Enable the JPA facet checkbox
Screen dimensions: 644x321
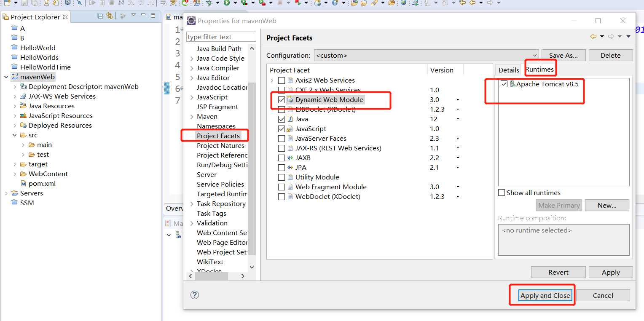(282, 168)
